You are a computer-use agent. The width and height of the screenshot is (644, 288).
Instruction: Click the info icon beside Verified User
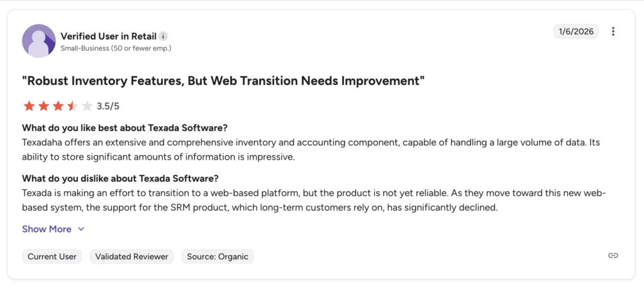pyautogui.click(x=164, y=36)
